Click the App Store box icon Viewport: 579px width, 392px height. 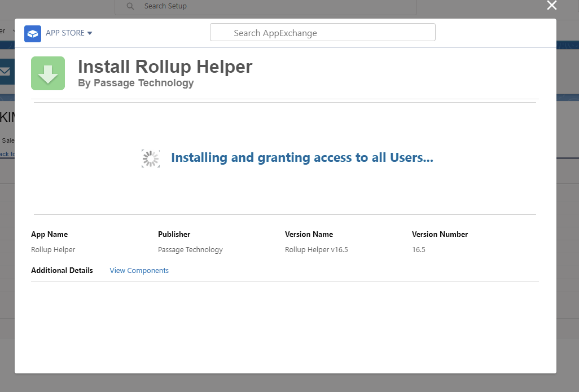coord(33,34)
